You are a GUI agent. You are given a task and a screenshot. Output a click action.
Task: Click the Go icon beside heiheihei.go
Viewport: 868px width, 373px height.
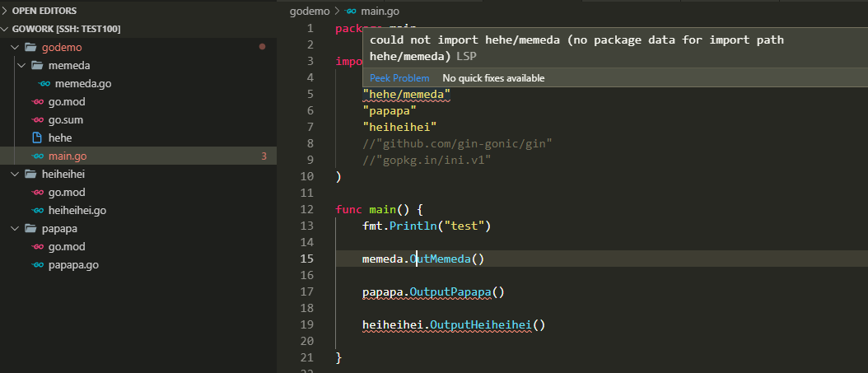[x=36, y=210]
